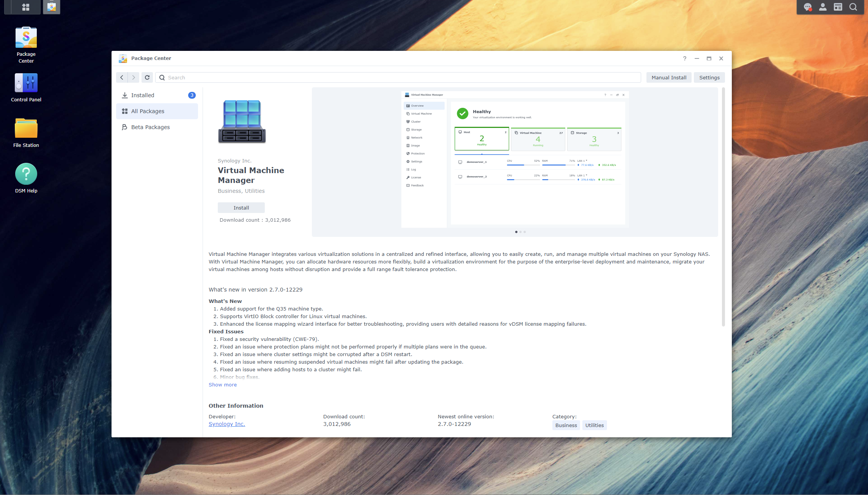
Task: Open Package Center help question mark
Action: point(684,58)
